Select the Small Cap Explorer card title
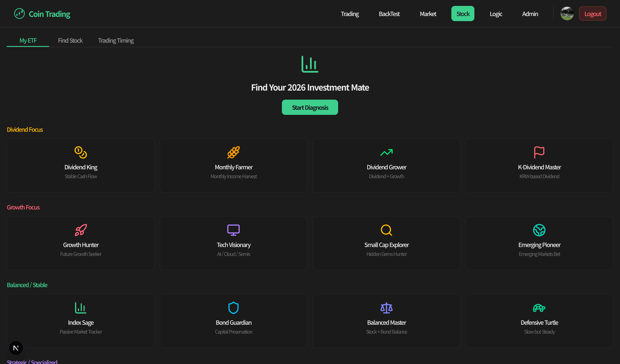 (386, 245)
